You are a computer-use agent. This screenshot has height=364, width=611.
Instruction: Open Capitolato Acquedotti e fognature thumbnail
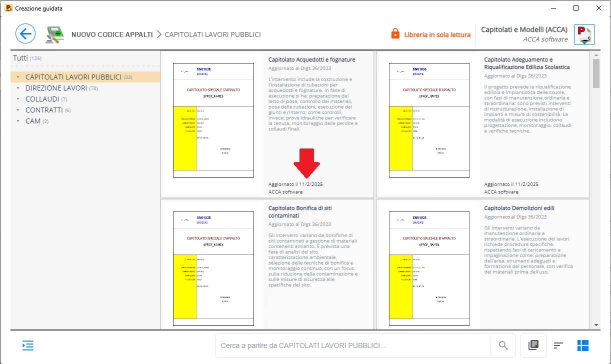point(213,120)
